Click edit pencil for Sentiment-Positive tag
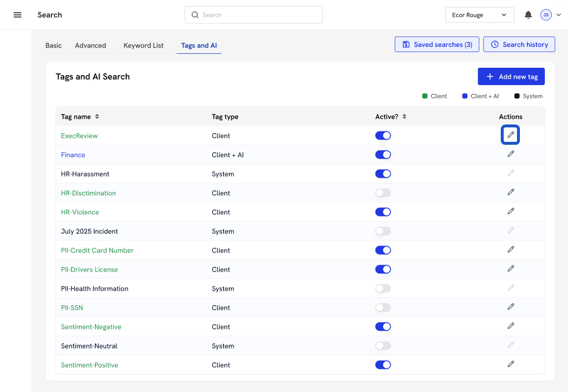Viewport: 568px width, 392px height. coord(511,364)
